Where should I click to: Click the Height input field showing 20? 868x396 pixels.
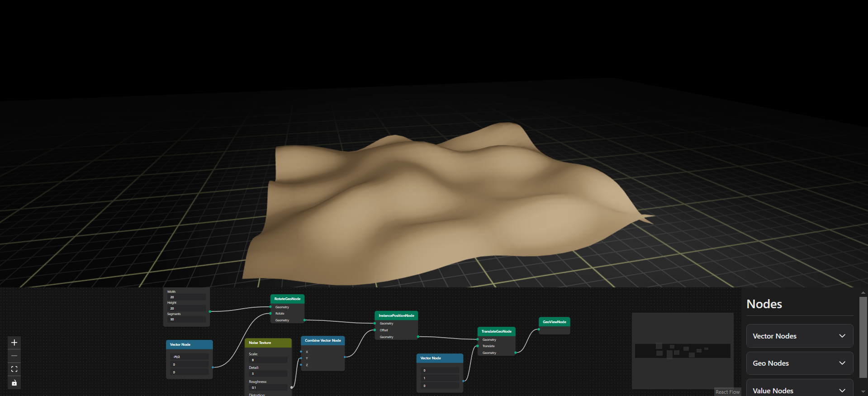[x=187, y=308]
